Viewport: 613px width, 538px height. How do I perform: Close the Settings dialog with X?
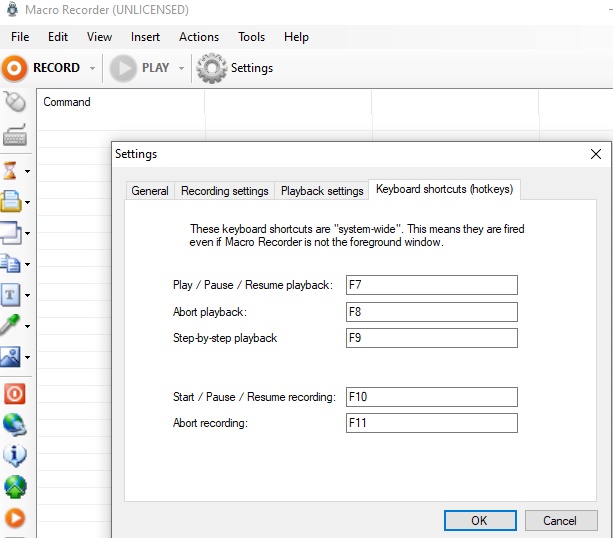click(596, 154)
